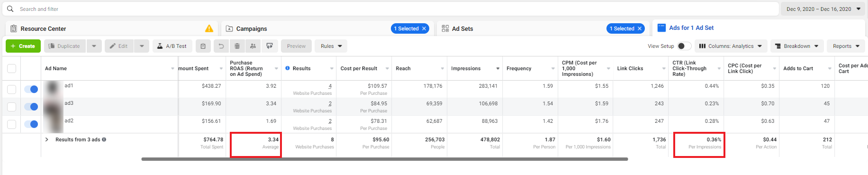Click the ad1 results link "4"
The height and width of the screenshot is (175, 868).
(x=330, y=86)
